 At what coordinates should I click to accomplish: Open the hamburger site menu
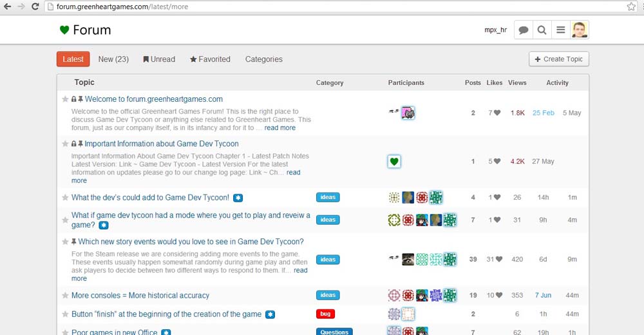[561, 30]
